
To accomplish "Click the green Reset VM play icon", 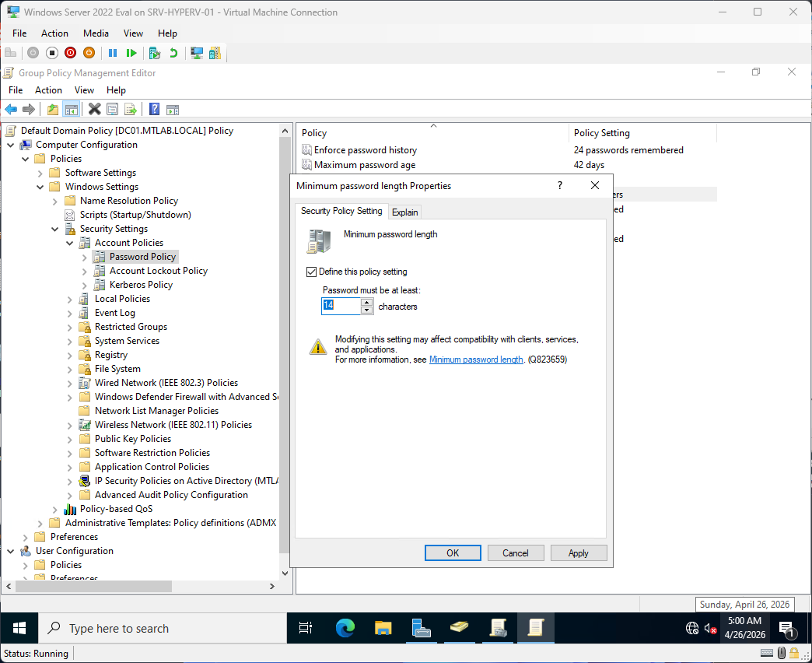I will [x=131, y=53].
